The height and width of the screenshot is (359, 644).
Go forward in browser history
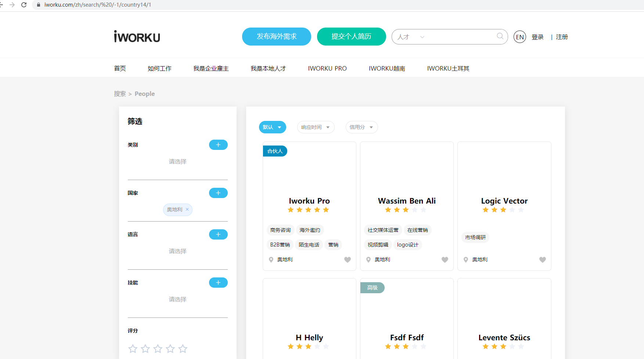pyautogui.click(x=12, y=5)
